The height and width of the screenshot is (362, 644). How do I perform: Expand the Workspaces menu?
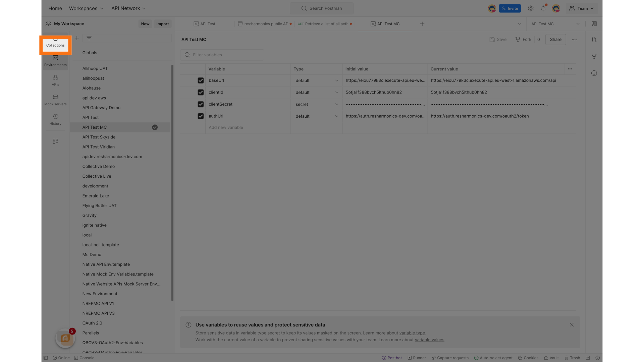click(x=86, y=8)
